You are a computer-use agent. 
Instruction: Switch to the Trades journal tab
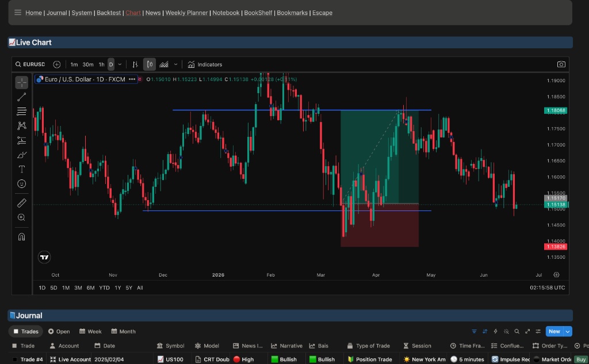click(x=26, y=331)
